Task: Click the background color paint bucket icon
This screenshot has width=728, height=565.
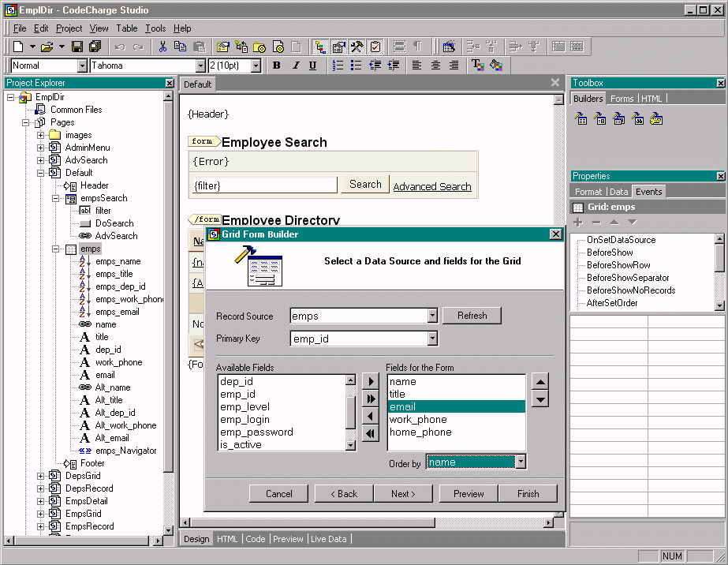Action: coord(496,65)
